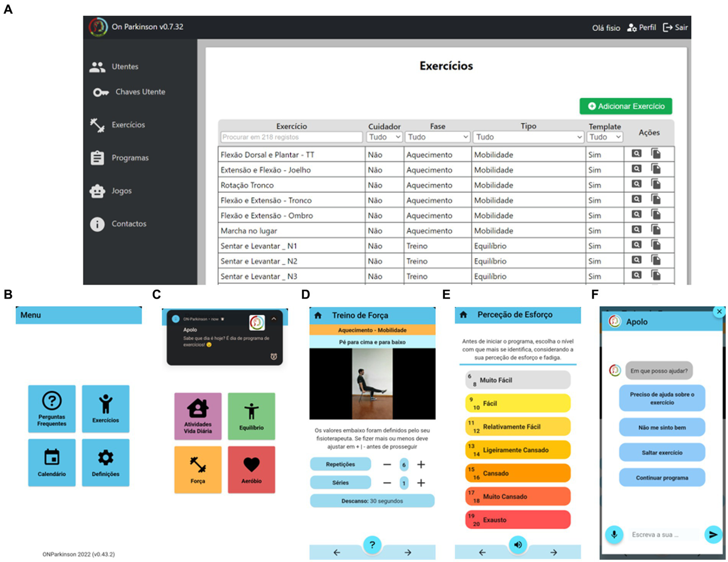Select the Aeróbio heart tile
This screenshot has width=728, height=562.
click(x=251, y=470)
